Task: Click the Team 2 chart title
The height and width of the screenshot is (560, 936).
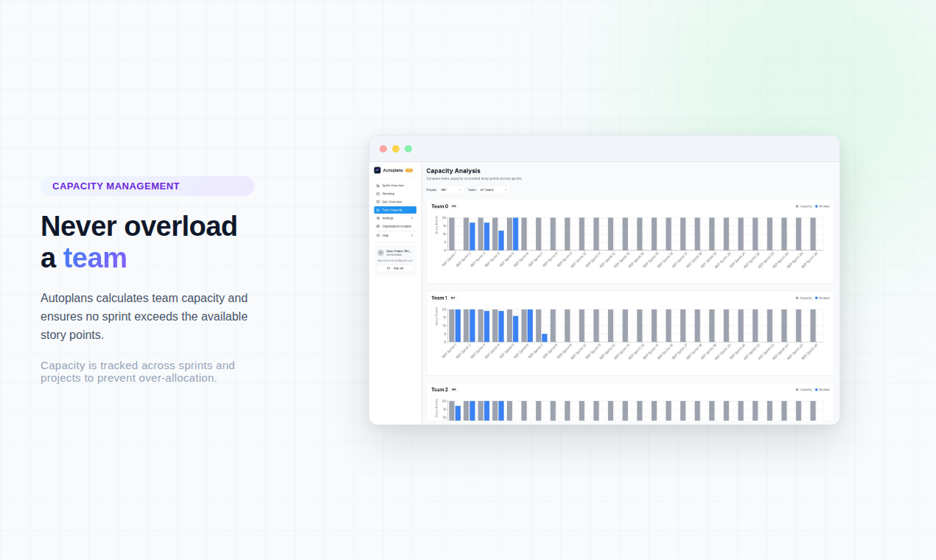Action: click(x=439, y=390)
